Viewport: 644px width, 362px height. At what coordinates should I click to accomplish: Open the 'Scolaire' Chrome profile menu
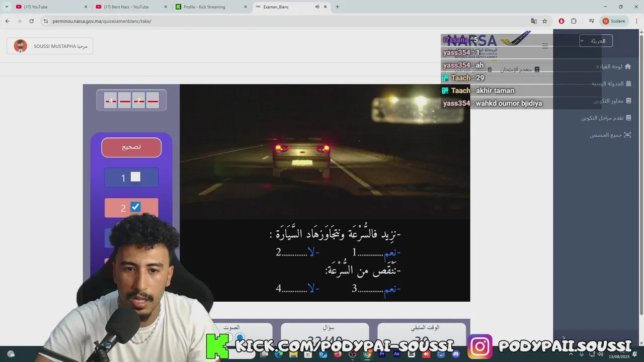pos(614,21)
